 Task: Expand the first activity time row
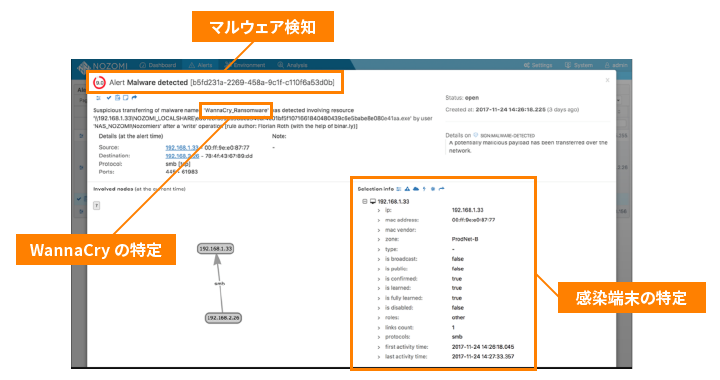point(379,347)
